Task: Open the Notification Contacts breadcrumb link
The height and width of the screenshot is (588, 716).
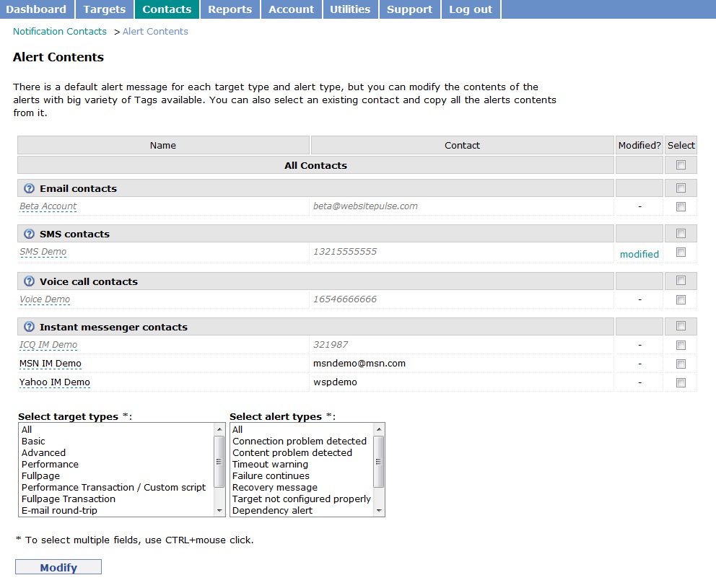Action: 59,32
